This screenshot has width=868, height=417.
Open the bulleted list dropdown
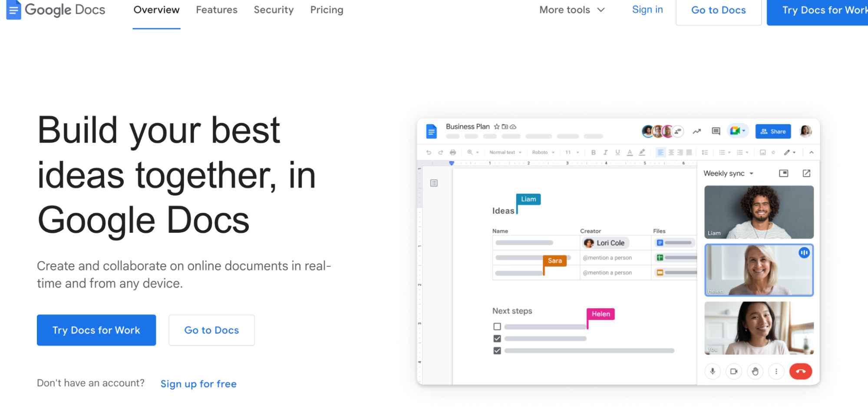point(724,152)
